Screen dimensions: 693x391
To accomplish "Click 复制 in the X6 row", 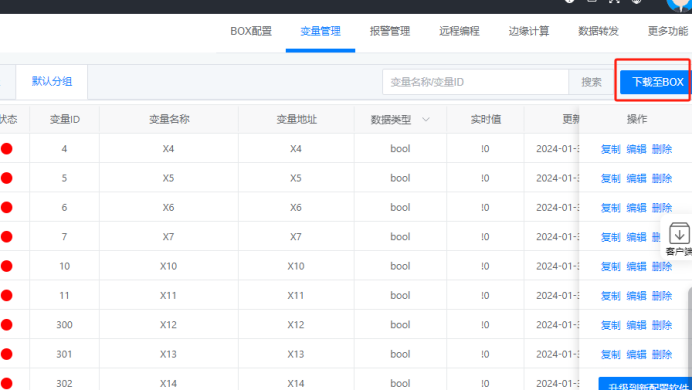I will [x=610, y=208].
